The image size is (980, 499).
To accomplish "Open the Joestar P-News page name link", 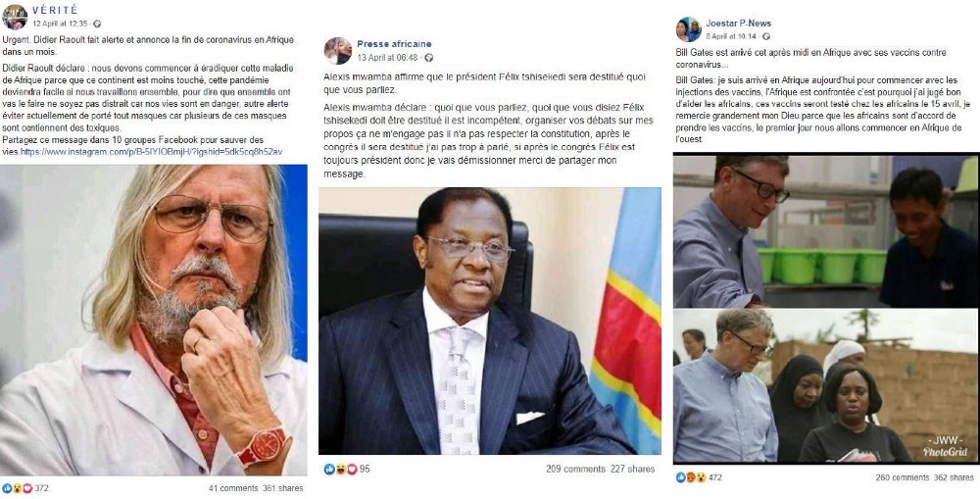I will (739, 24).
